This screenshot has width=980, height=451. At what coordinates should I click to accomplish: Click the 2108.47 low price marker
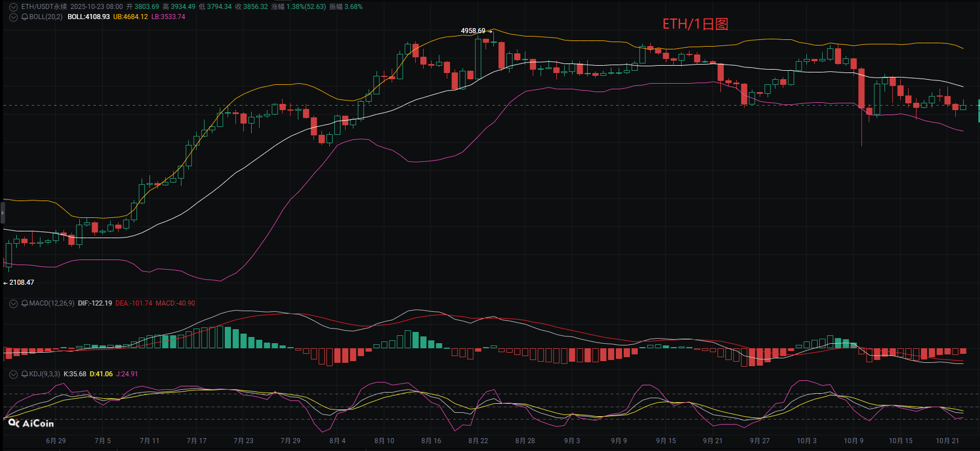(21, 283)
